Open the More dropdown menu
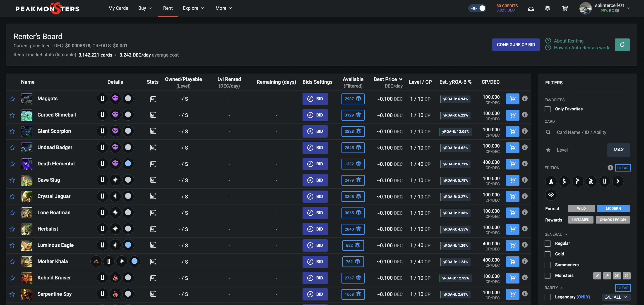The image size is (644, 305). click(223, 8)
